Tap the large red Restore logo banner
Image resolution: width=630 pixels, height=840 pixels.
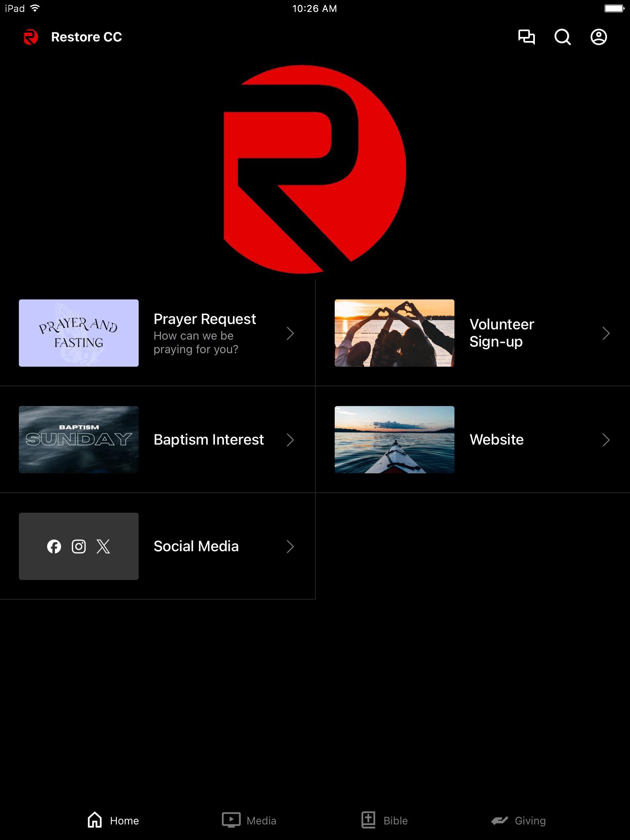[315, 169]
